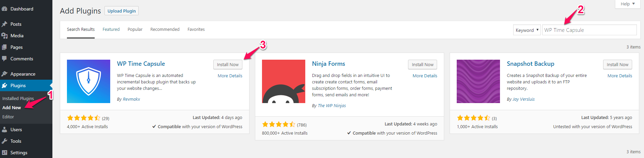644x158 pixels.
Task: Open Snapshot Backup purple wave thumbnail
Action: pyautogui.click(x=478, y=81)
